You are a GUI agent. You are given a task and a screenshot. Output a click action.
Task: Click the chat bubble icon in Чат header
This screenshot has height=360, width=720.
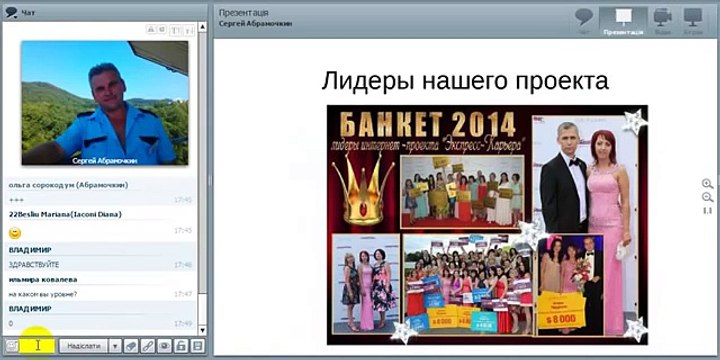click(x=11, y=13)
